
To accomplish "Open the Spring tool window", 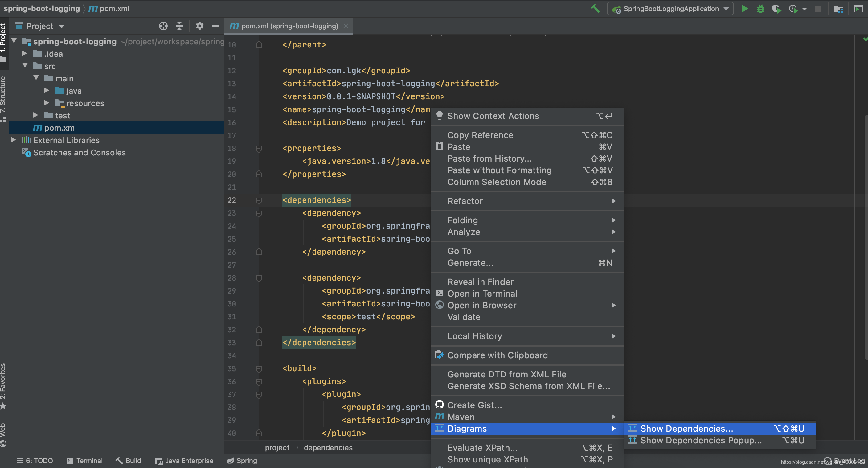I will (x=242, y=460).
